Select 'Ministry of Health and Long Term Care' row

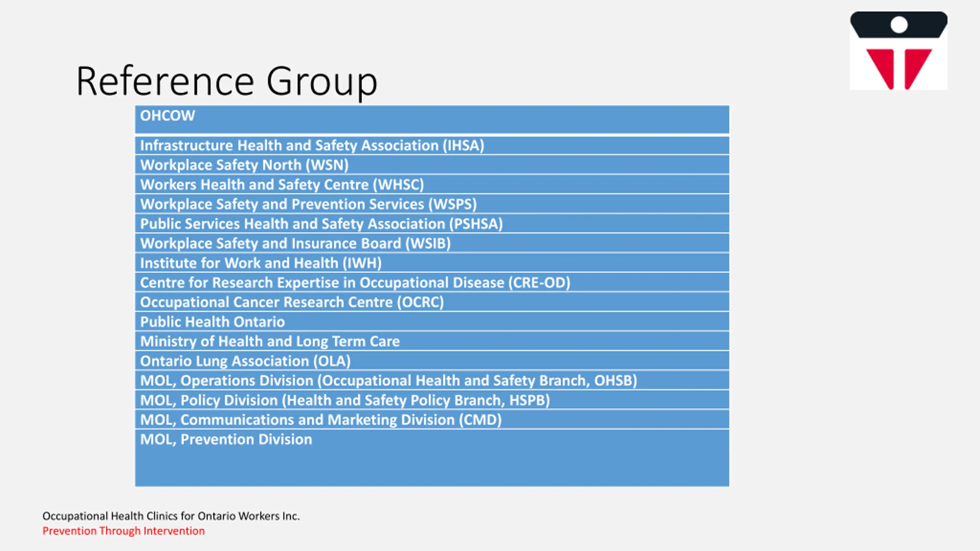click(432, 341)
